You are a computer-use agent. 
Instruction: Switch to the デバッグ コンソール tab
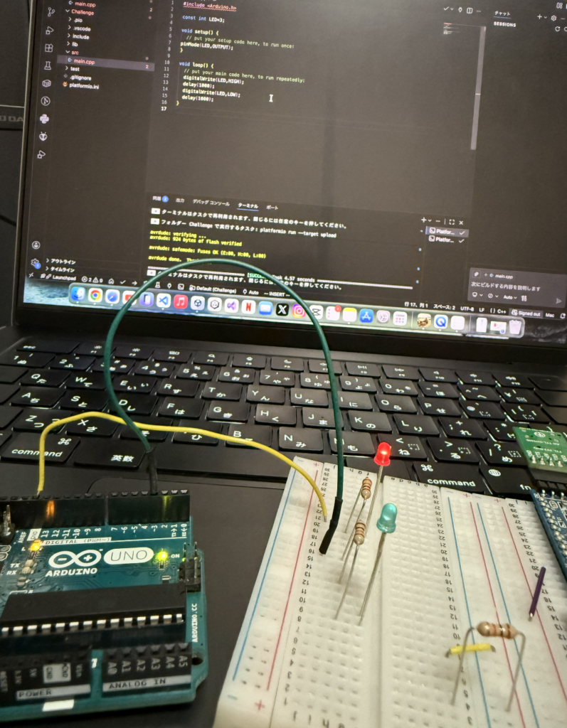click(211, 203)
